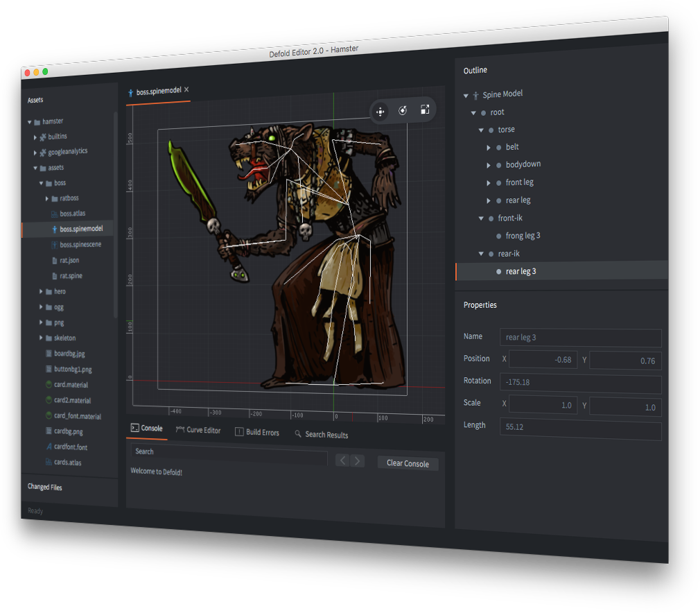Select the Scale tool in viewport toolbar
Screen dimensions: 700x613
[425, 110]
